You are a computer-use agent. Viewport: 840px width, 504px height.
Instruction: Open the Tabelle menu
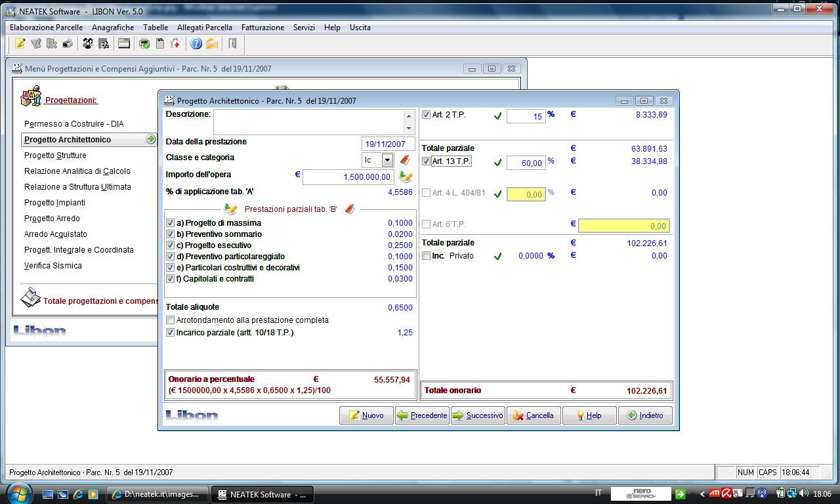point(156,28)
